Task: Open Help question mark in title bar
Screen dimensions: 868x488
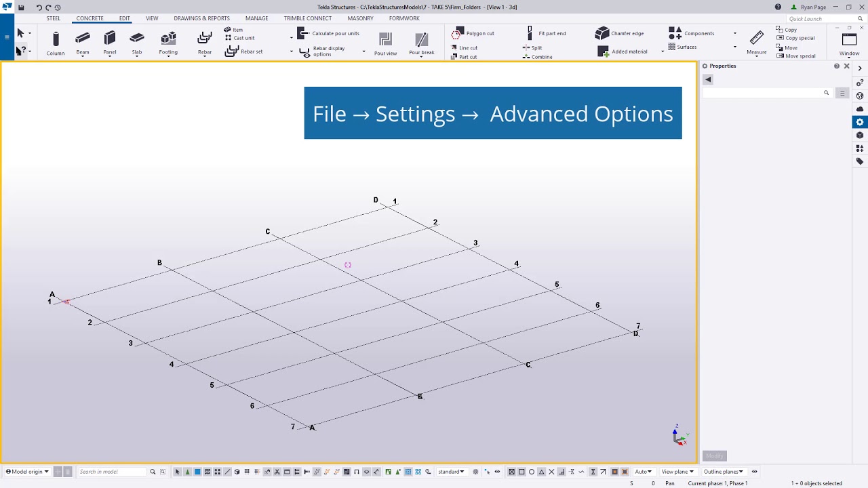Action: coord(778,7)
